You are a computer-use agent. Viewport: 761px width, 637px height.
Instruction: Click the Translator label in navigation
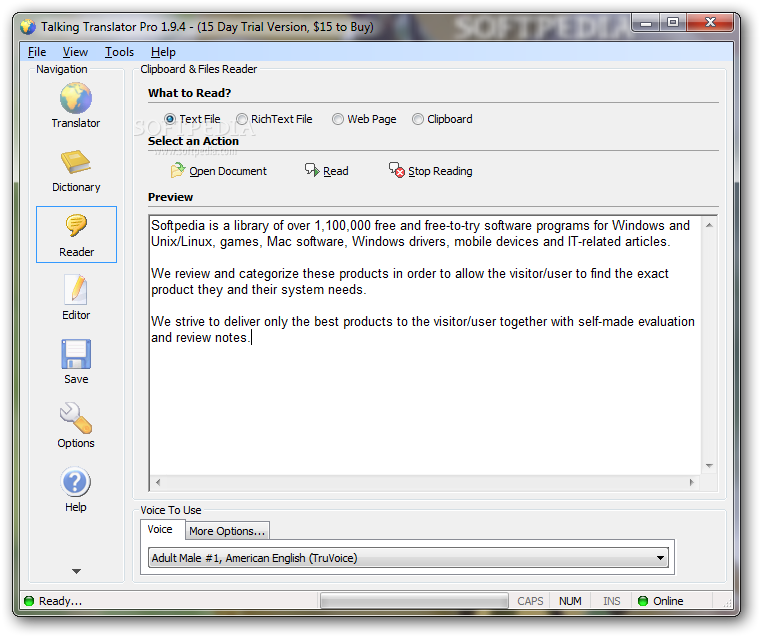coord(76,123)
